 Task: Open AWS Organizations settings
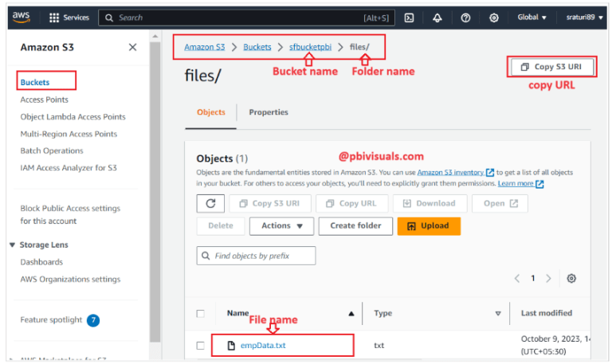[70, 280]
